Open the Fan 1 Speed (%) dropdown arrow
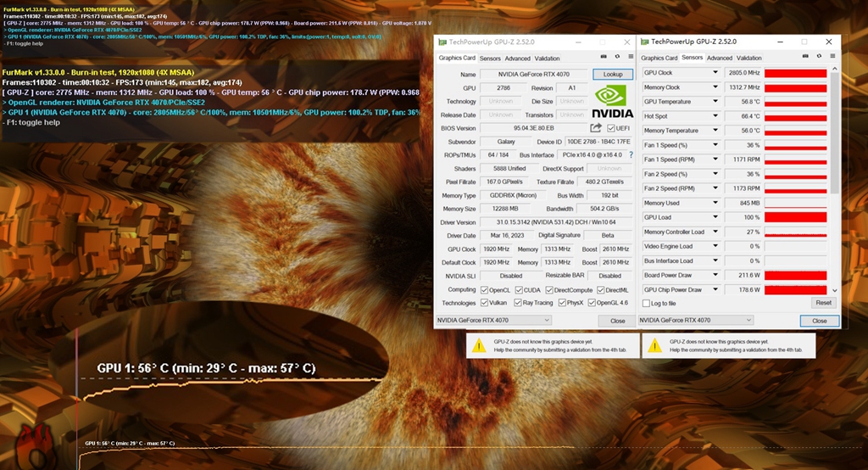The image size is (868, 470). point(715,145)
